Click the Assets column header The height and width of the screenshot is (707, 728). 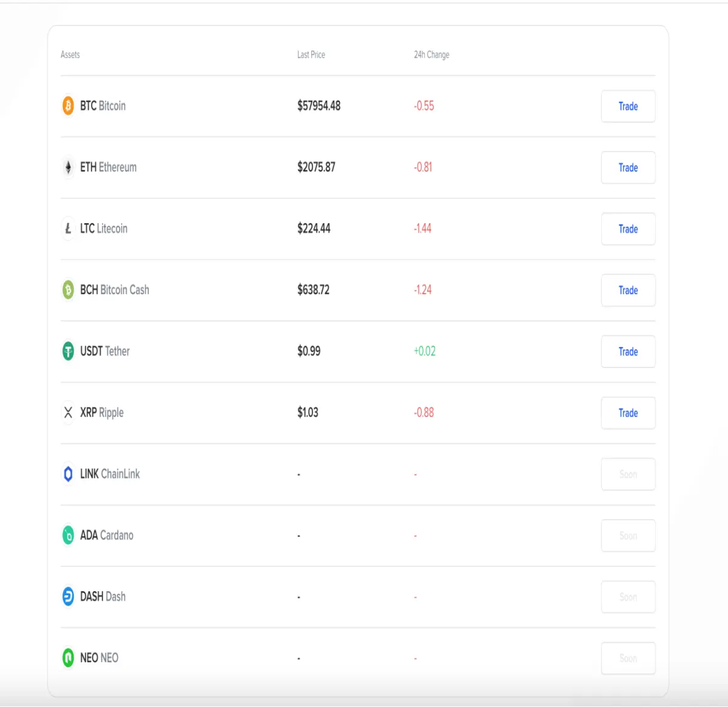pos(70,55)
